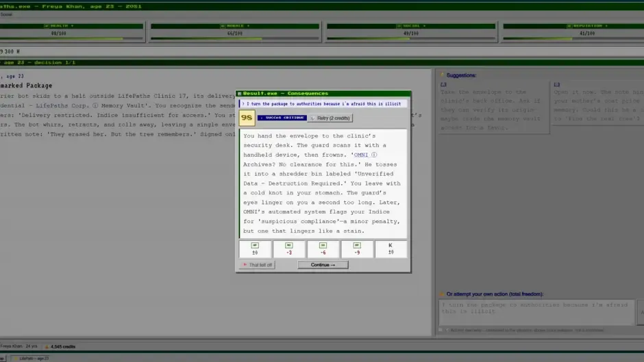
Task: Click the K money consequence tile
Action: click(391, 248)
